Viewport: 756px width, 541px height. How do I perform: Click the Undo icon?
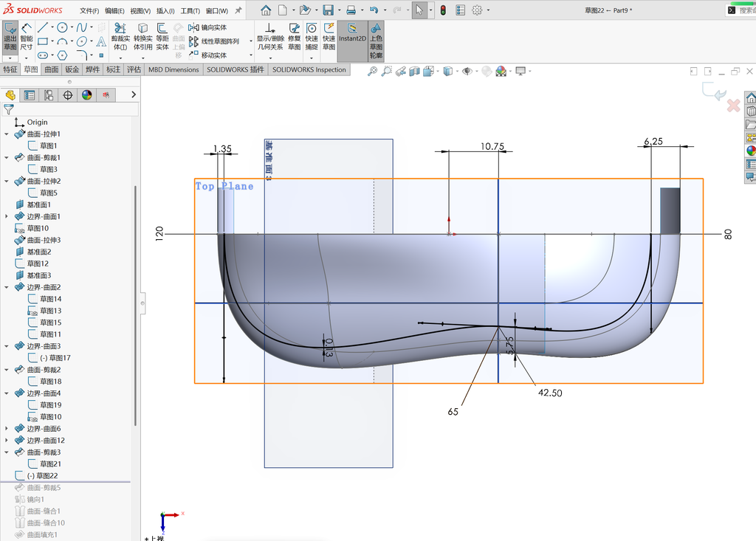click(x=374, y=10)
